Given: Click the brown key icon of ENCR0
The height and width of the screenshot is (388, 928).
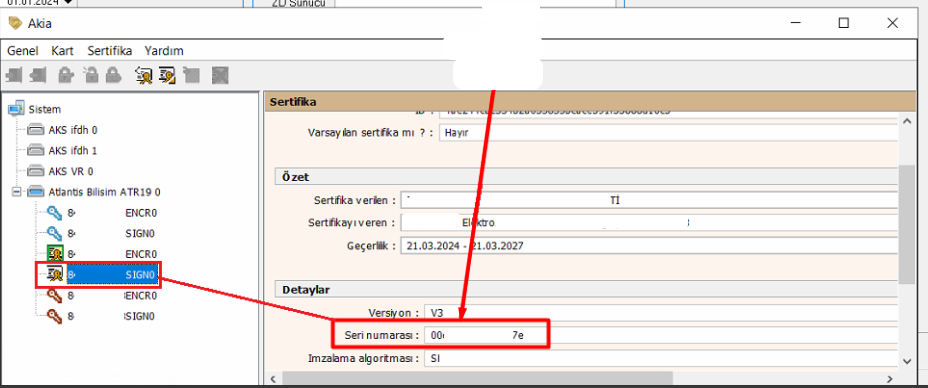Looking at the screenshot, I should click(x=55, y=295).
